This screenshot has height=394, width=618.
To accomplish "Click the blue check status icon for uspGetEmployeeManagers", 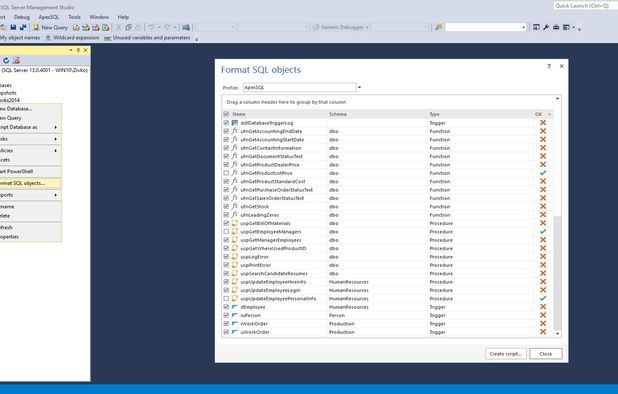I will click(543, 232).
